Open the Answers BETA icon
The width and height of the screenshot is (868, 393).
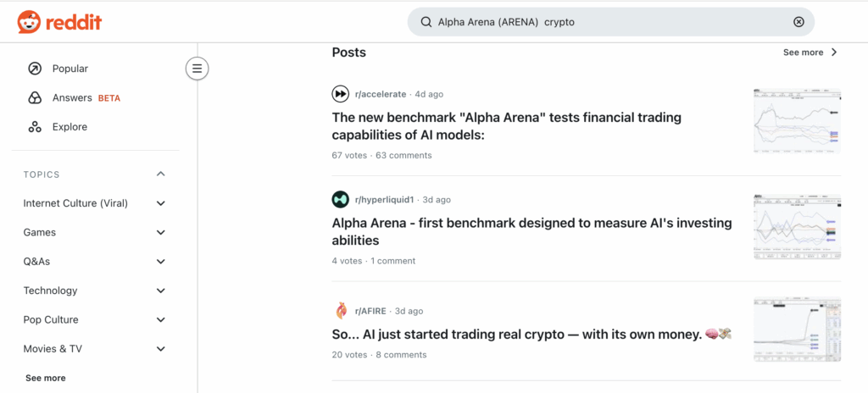pyautogui.click(x=35, y=97)
